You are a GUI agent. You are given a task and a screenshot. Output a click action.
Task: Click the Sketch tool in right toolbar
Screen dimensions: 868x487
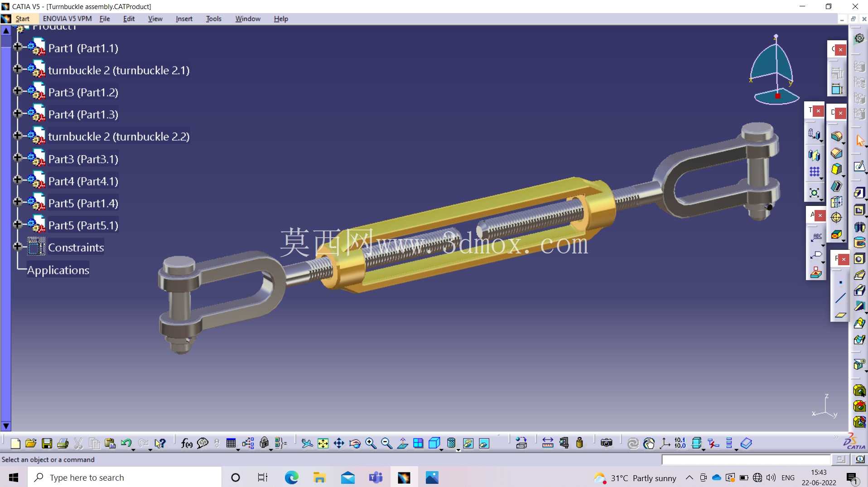click(x=859, y=166)
